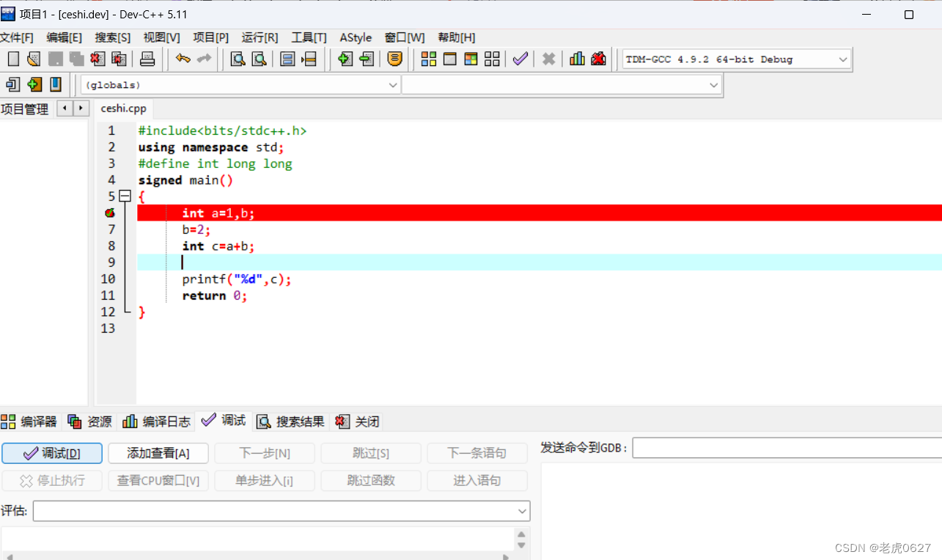Switch to the 编译器 bottom tab
Viewport: 942px width, 560px height.
tap(29, 421)
